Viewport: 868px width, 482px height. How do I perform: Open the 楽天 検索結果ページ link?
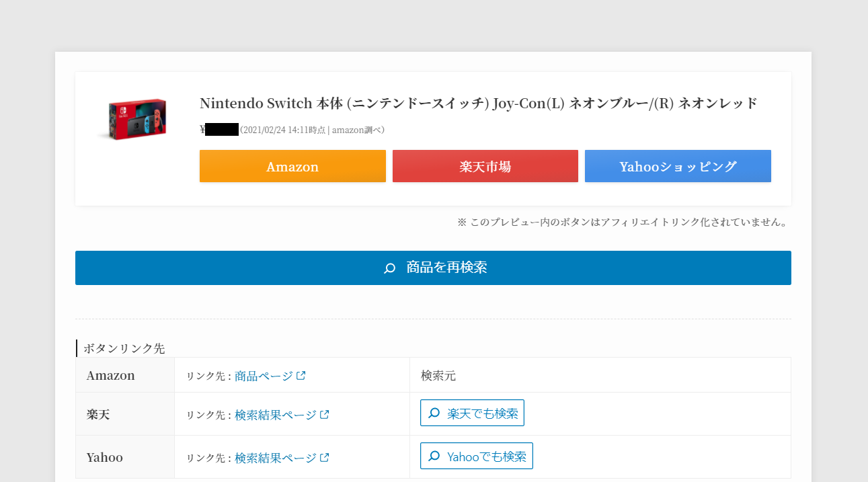[275, 415]
